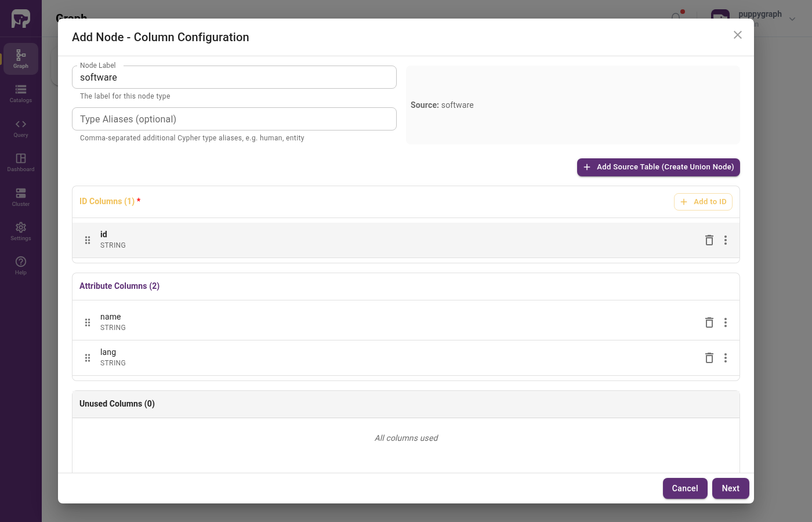Proceed with the Next button
The height and width of the screenshot is (522, 812).
[731, 488]
